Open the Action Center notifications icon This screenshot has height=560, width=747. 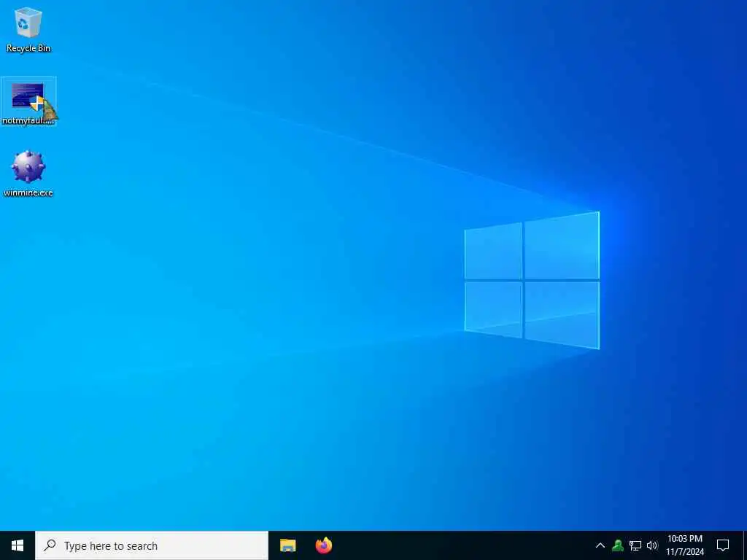tap(723, 545)
